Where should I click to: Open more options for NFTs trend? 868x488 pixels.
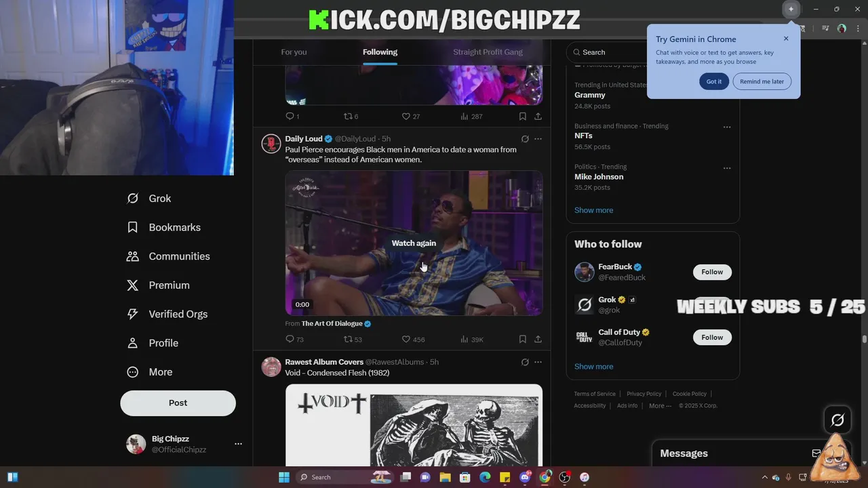[727, 127]
